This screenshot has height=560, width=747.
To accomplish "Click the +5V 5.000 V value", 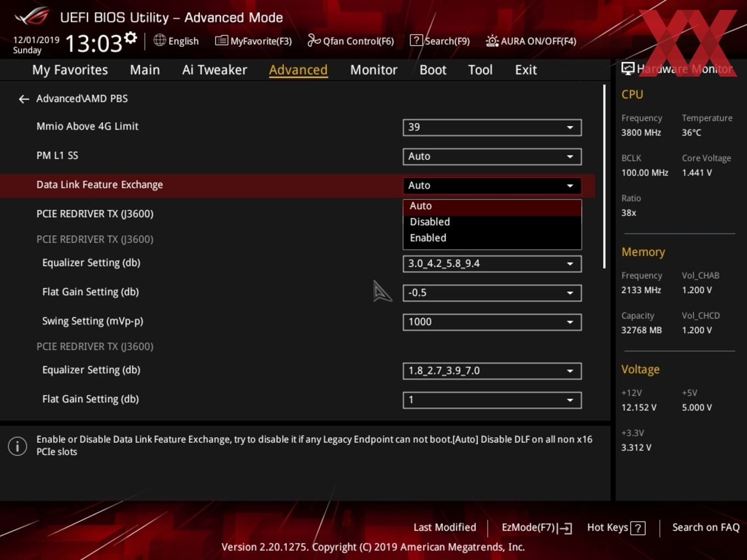I will tap(696, 408).
